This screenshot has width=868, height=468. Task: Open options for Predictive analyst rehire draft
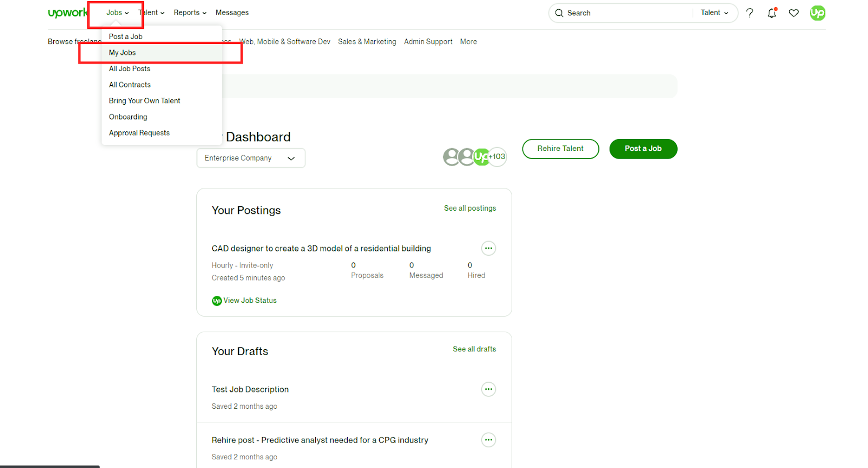click(x=488, y=440)
